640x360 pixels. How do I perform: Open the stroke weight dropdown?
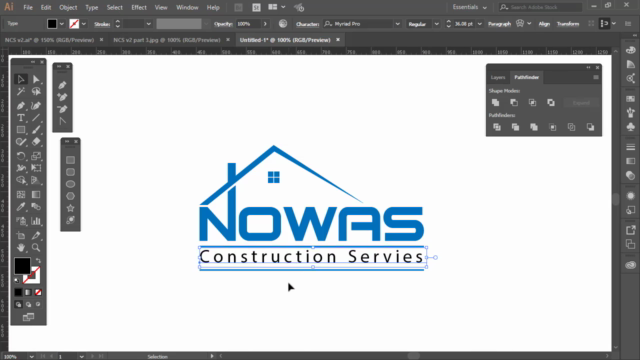tap(149, 24)
